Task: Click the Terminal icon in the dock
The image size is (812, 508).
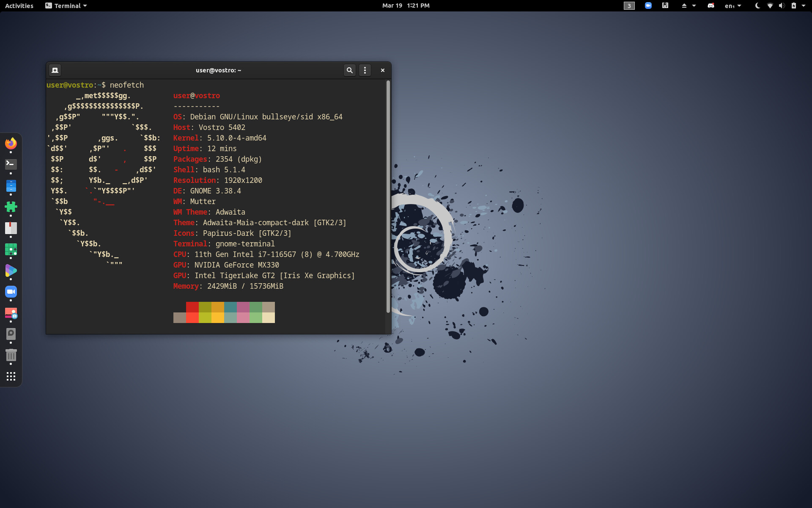Action: [x=11, y=164]
